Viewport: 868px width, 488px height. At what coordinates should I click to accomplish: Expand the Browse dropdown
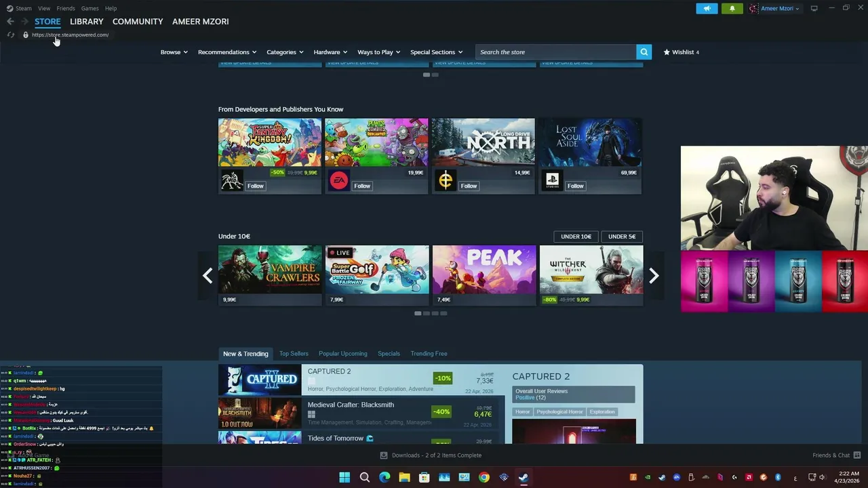coord(174,52)
